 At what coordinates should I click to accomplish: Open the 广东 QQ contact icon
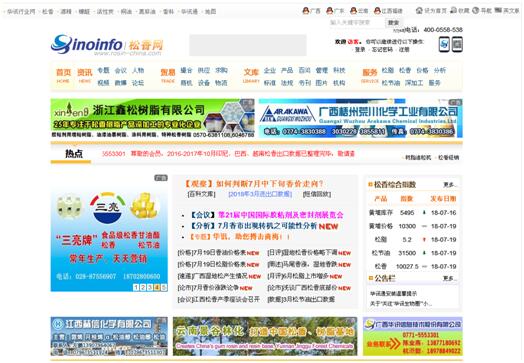330,11
